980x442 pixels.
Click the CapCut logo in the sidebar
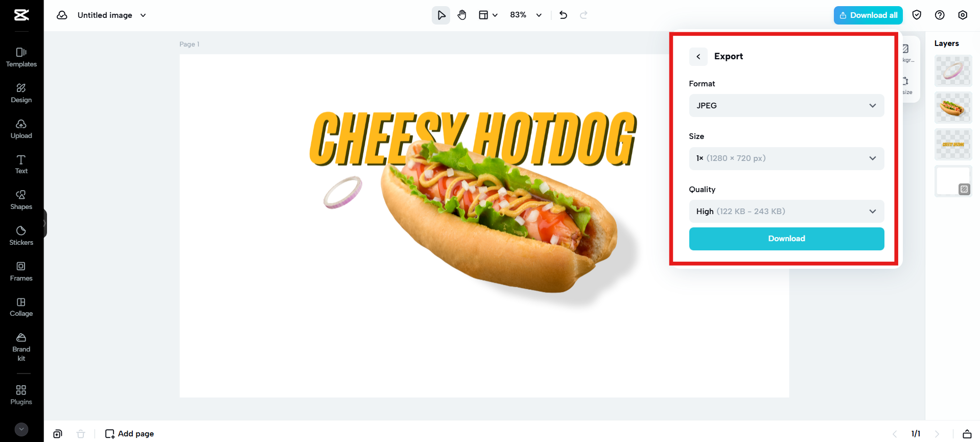tap(21, 15)
